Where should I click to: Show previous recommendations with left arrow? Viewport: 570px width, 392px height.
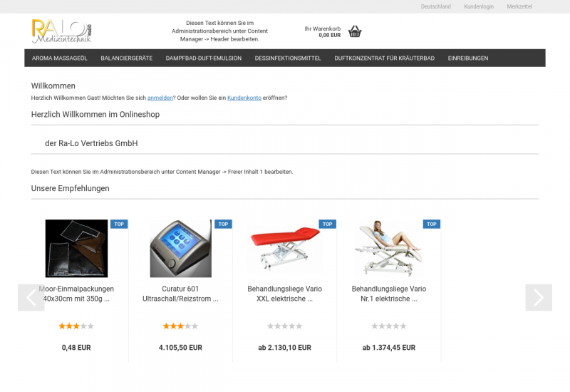pyautogui.click(x=31, y=297)
